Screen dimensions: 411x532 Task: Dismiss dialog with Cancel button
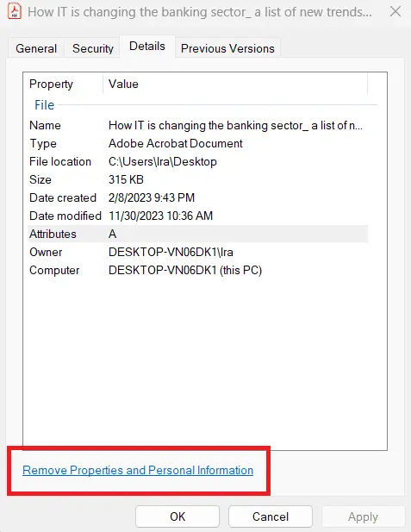[271, 516]
